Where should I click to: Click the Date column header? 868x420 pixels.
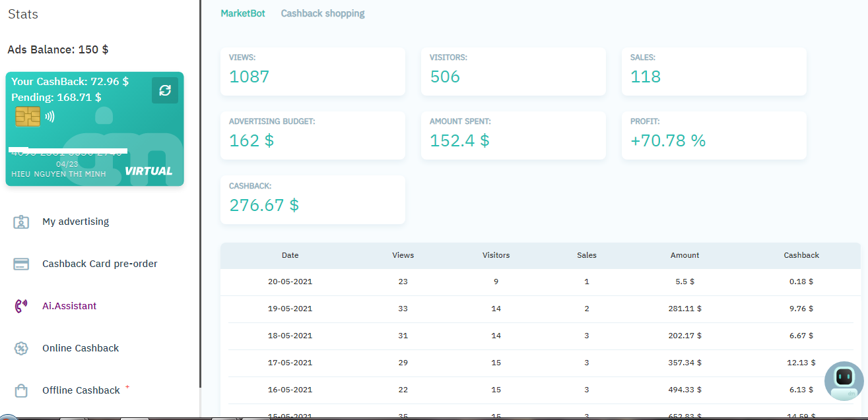(x=290, y=255)
